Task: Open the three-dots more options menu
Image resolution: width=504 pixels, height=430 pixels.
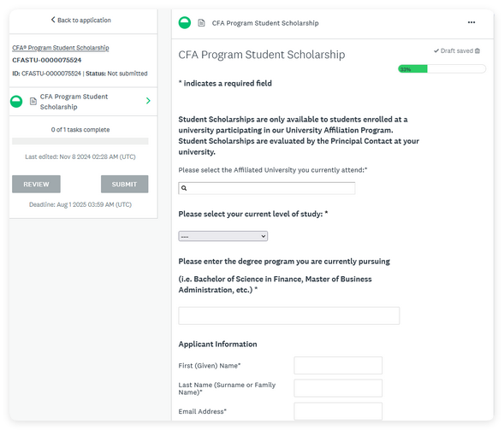Action: point(471,22)
